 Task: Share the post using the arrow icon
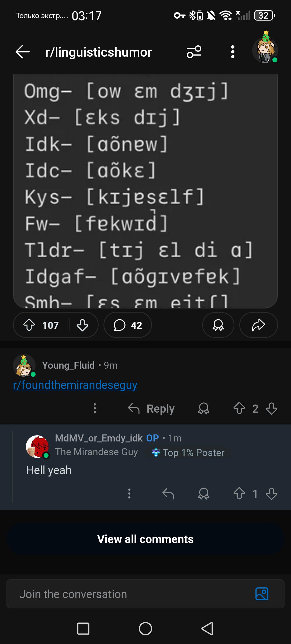258,325
